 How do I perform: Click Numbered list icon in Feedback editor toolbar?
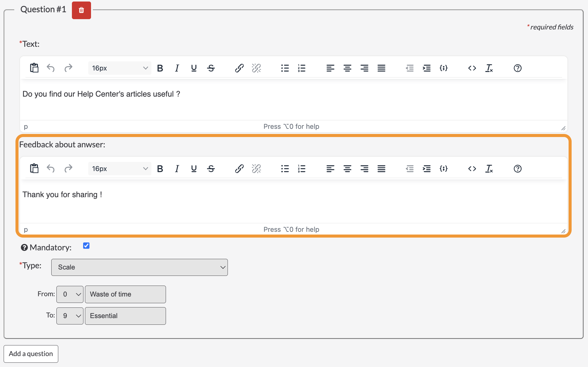pyautogui.click(x=302, y=169)
